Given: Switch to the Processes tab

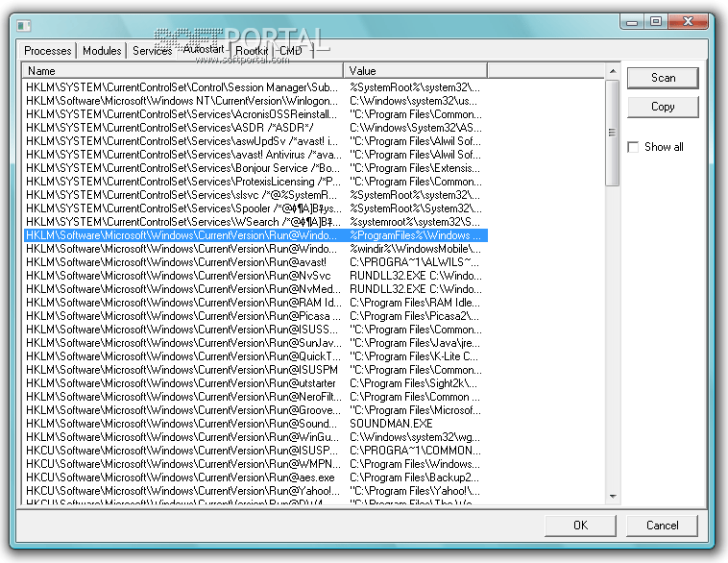Looking at the screenshot, I should (x=47, y=51).
